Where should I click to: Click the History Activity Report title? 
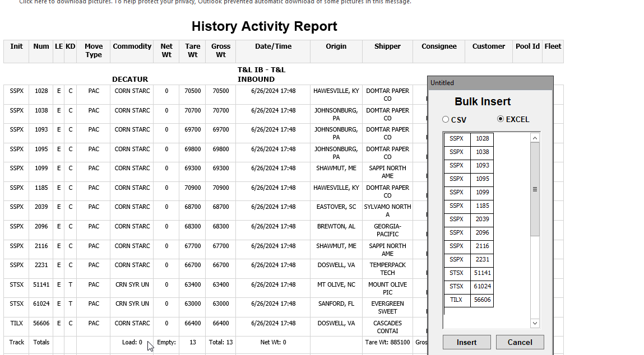click(264, 26)
